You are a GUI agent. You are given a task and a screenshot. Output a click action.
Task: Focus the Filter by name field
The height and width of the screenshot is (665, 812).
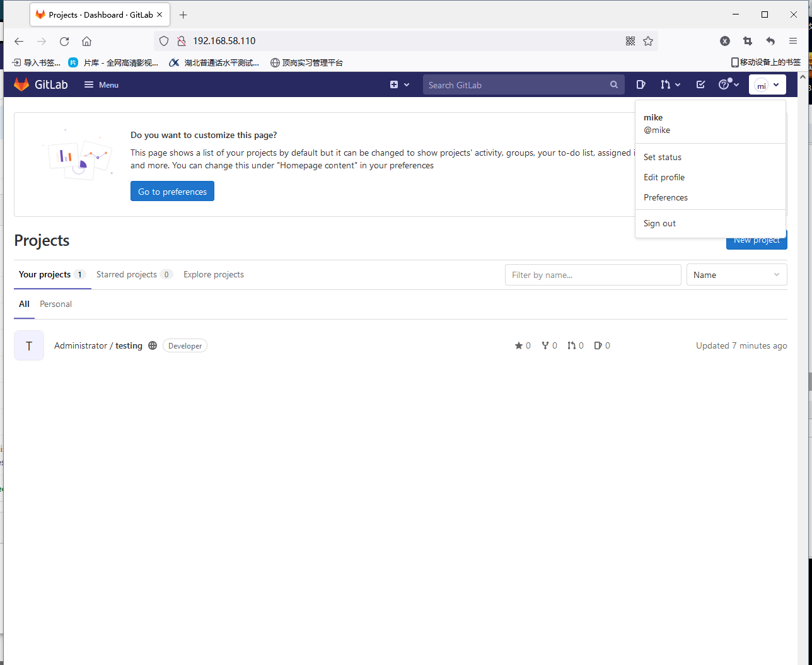(593, 275)
